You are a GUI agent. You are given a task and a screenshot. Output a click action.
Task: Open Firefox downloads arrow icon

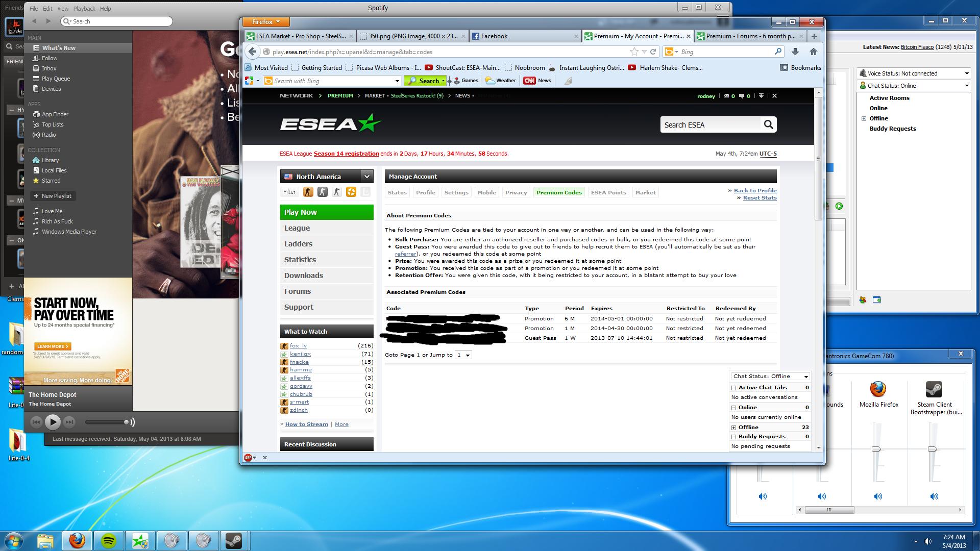[795, 52]
